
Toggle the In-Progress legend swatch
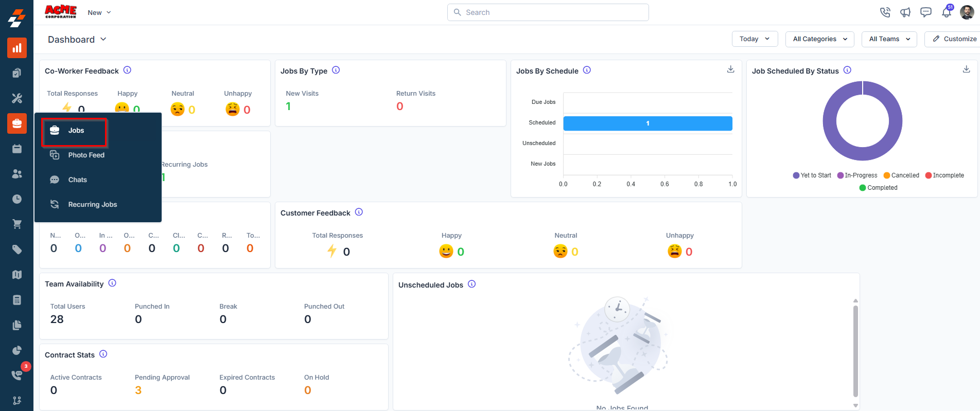[841, 175]
